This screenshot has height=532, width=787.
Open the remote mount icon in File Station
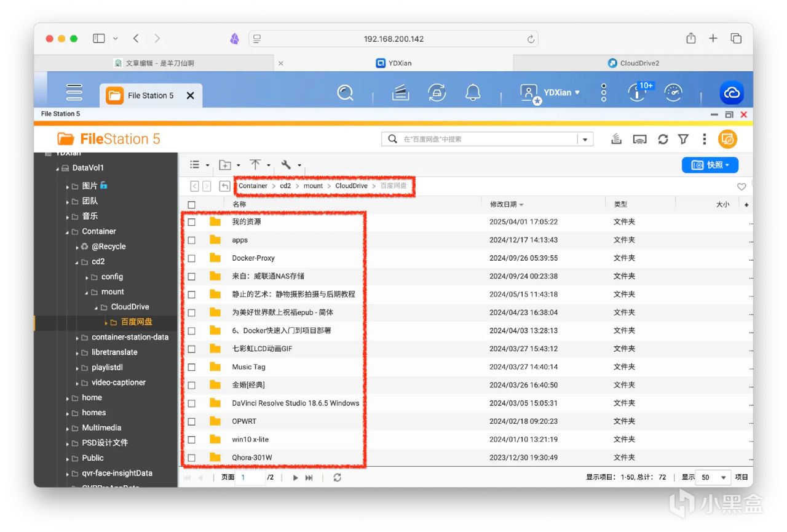639,139
